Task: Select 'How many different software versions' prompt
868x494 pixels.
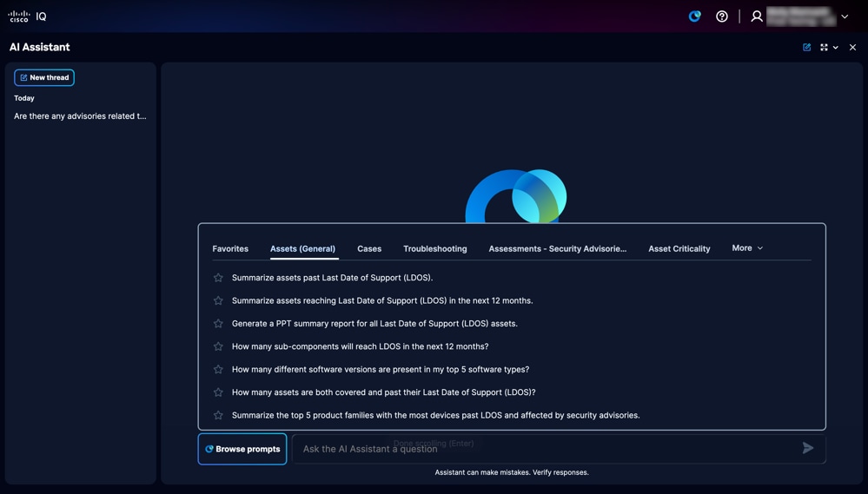Action: pos(381,370)
